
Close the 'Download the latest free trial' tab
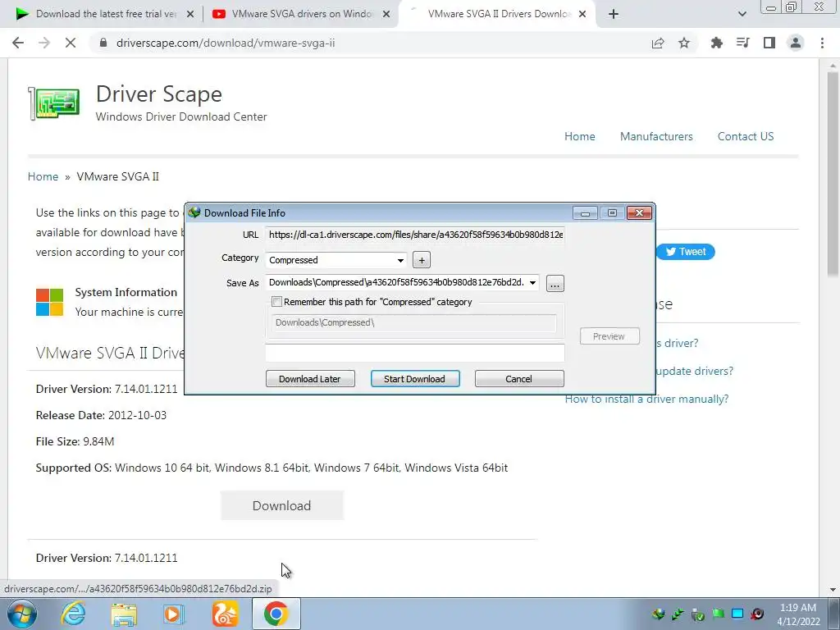click(x=190, y=15)
